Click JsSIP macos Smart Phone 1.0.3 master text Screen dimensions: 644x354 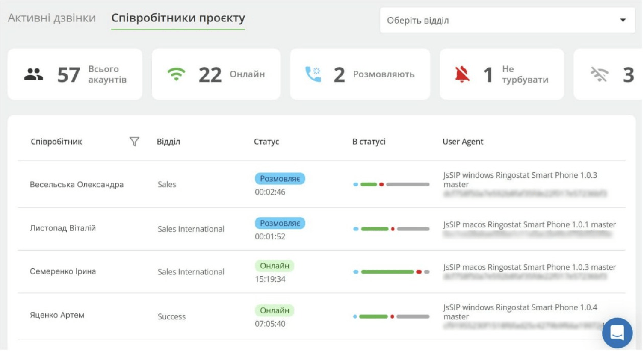click(529, 267)
